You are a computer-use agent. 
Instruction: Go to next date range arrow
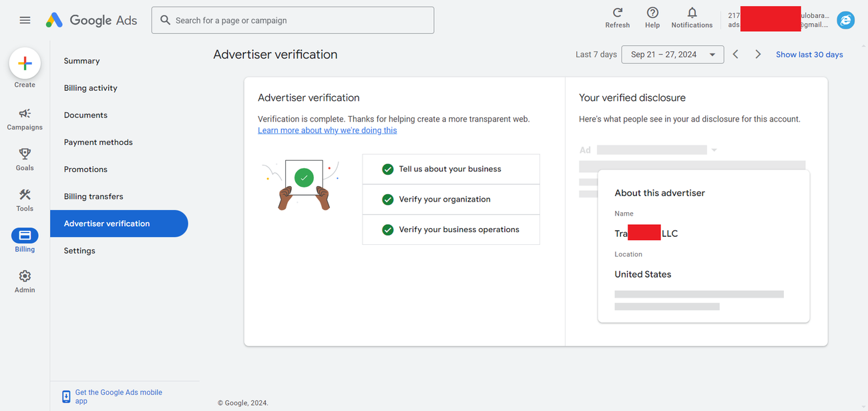click(x=758, y=55)
